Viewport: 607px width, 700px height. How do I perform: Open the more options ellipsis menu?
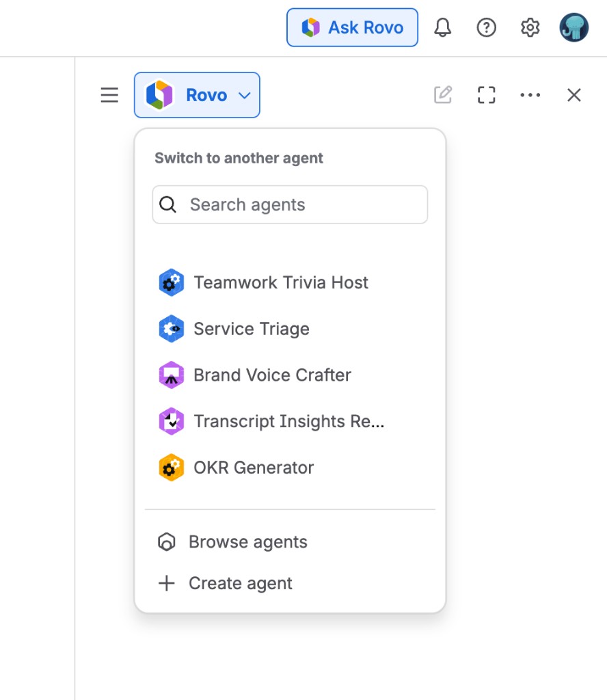pos(530,94)
